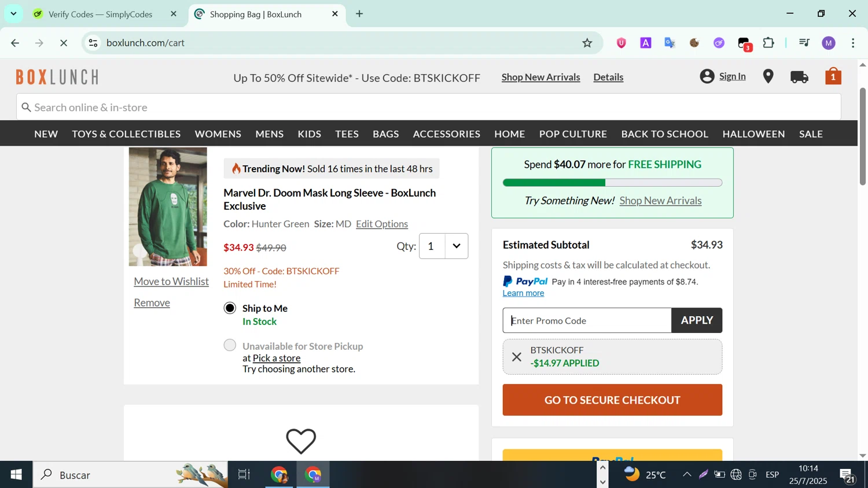This screenshot has height=488, width=868.
Task: Open the cookie extension icon
Action: [694, 43]
